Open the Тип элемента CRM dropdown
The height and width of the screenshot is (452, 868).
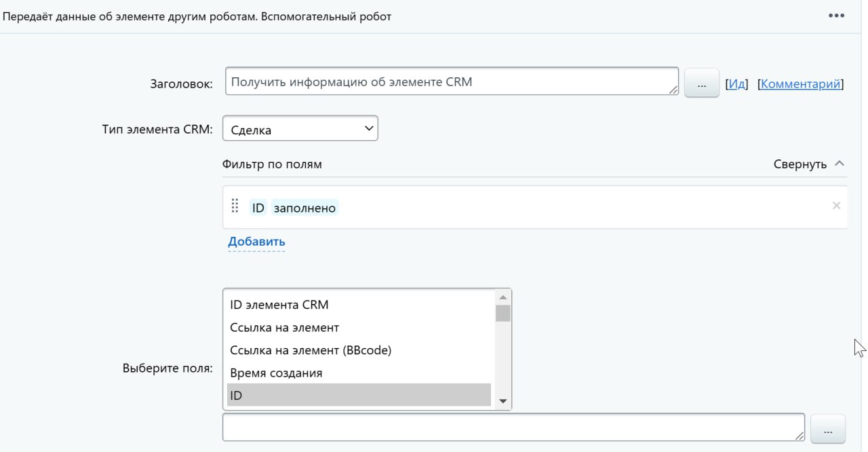[300, 129]
